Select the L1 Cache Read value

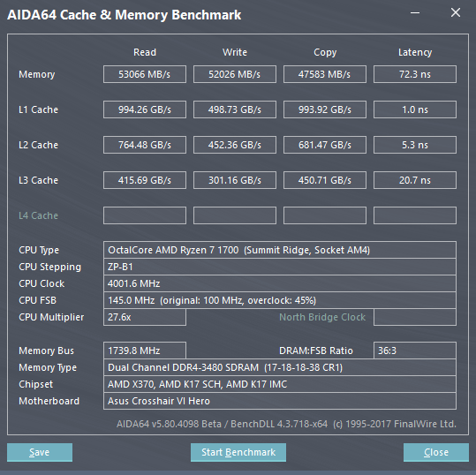145,109
